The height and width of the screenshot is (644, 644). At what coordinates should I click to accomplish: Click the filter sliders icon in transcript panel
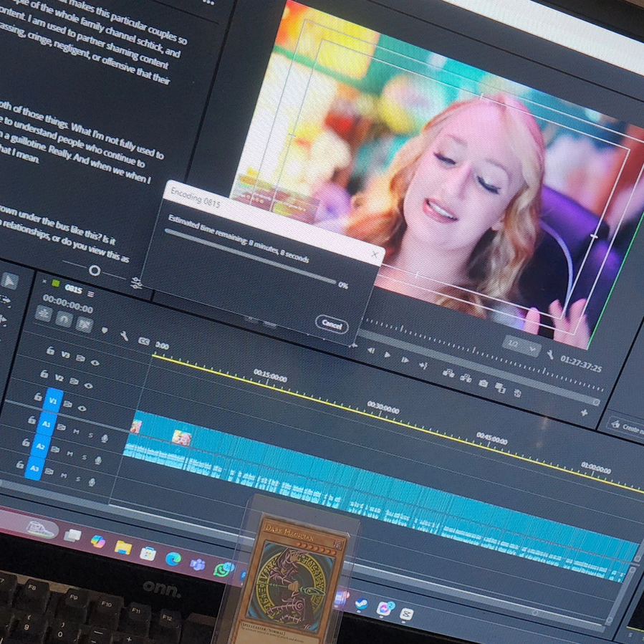click(x=136, y=282)
